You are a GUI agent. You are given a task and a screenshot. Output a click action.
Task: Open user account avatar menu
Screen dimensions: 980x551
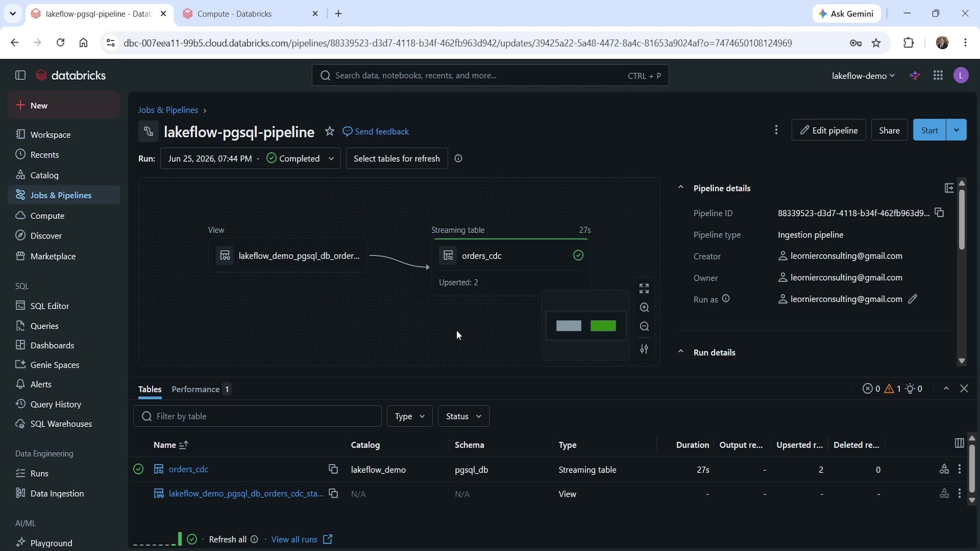pyautogui.click(x=961, y=76)
